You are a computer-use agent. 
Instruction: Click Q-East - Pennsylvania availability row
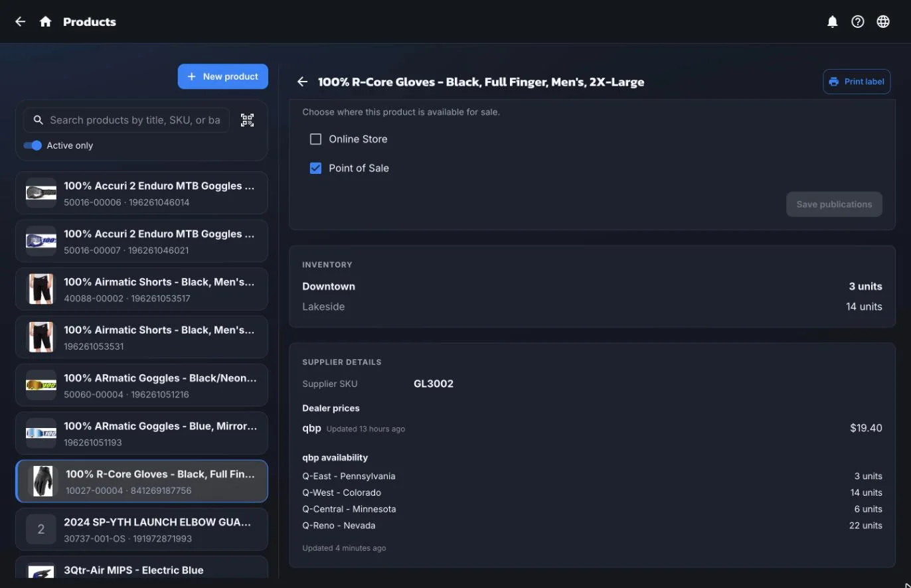(592, 477)
